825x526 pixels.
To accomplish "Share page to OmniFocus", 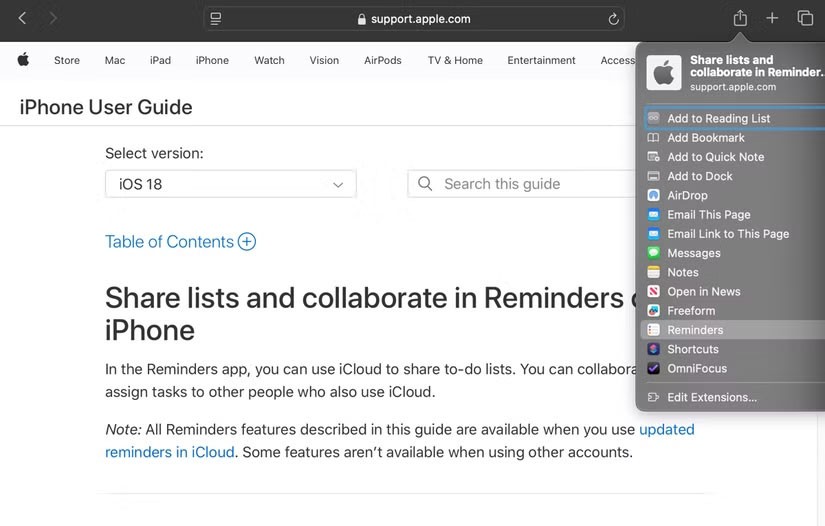I will point(697,368).
